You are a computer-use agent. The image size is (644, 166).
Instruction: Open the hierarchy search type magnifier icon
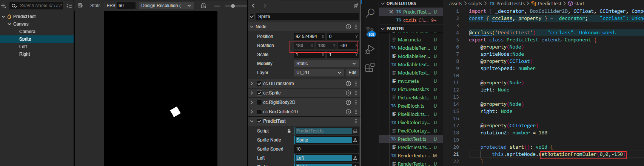coord(14,6)
